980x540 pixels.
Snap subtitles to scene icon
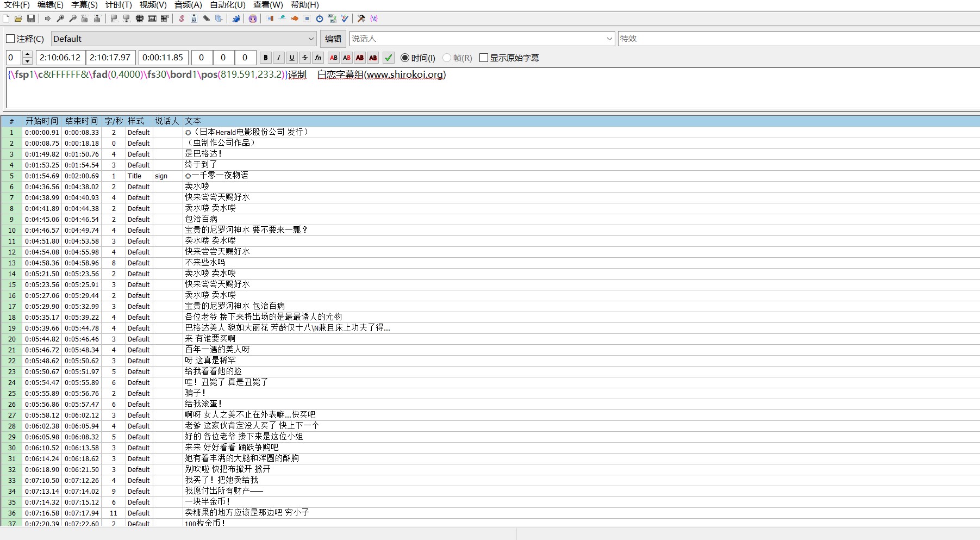152,18
